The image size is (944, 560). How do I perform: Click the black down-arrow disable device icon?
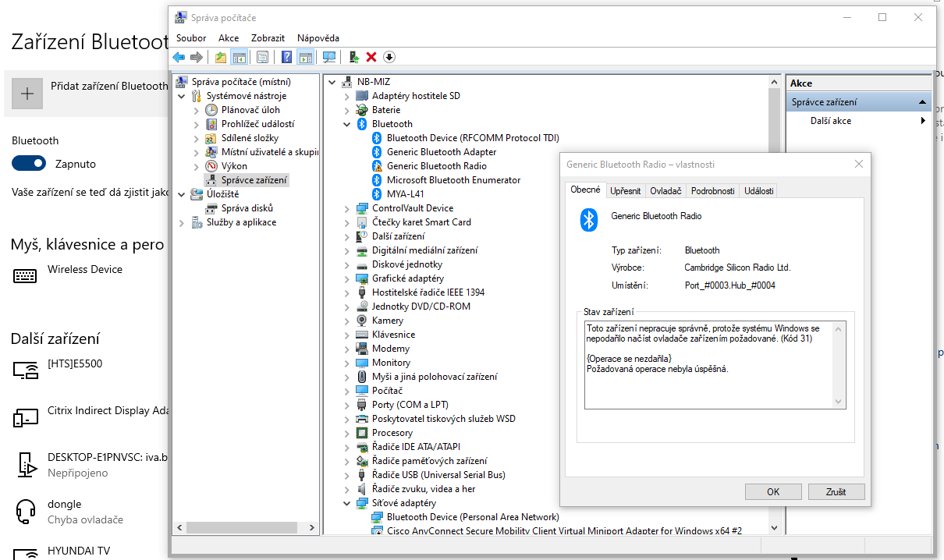[389, 57]
